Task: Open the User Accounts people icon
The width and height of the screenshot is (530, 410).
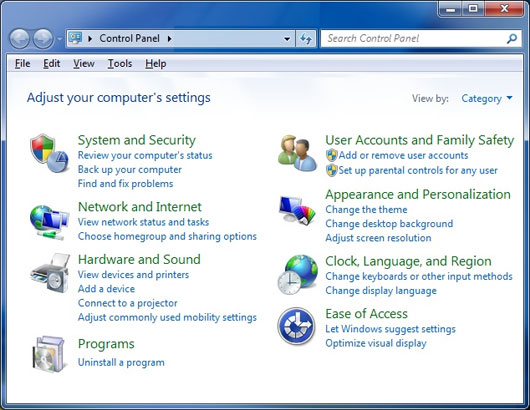Action: 297,153
